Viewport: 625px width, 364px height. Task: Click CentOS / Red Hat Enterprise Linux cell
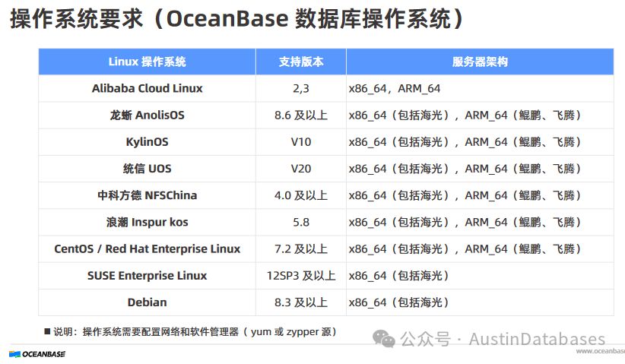click(x=147, y=249)
